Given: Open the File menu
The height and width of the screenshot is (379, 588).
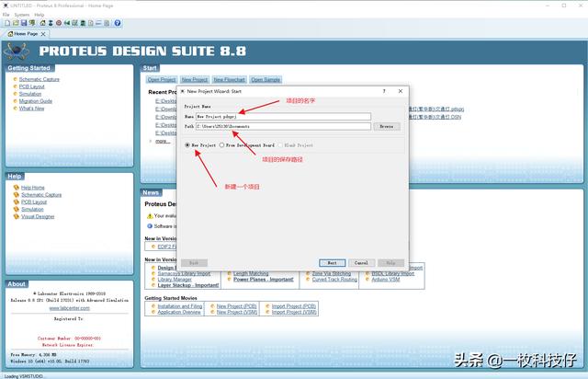Looking at the screenshot, I should point(6,15).
